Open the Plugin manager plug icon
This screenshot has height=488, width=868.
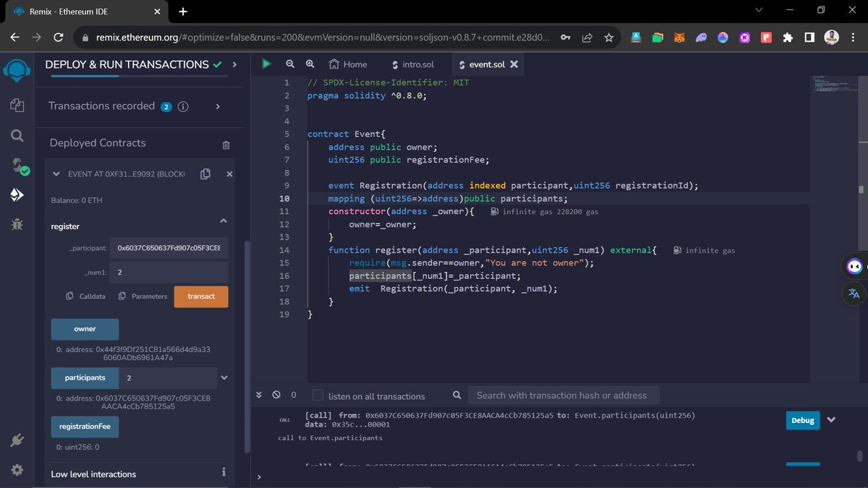pos(17,440)
